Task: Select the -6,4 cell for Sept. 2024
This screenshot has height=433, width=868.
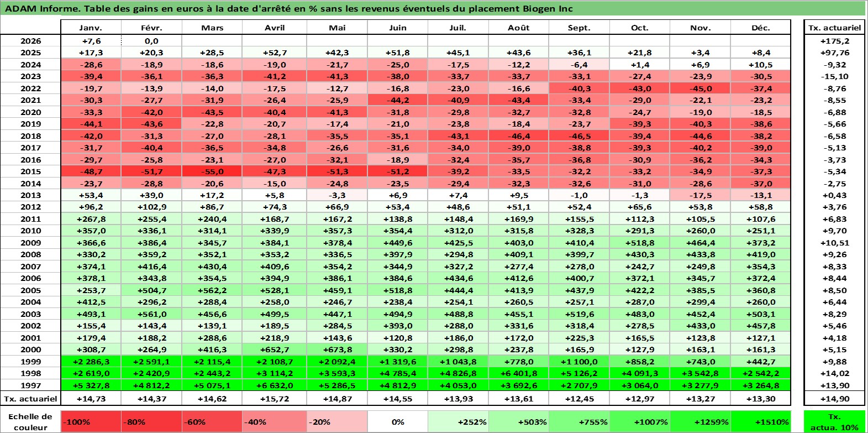Action: tap(579, 65)
